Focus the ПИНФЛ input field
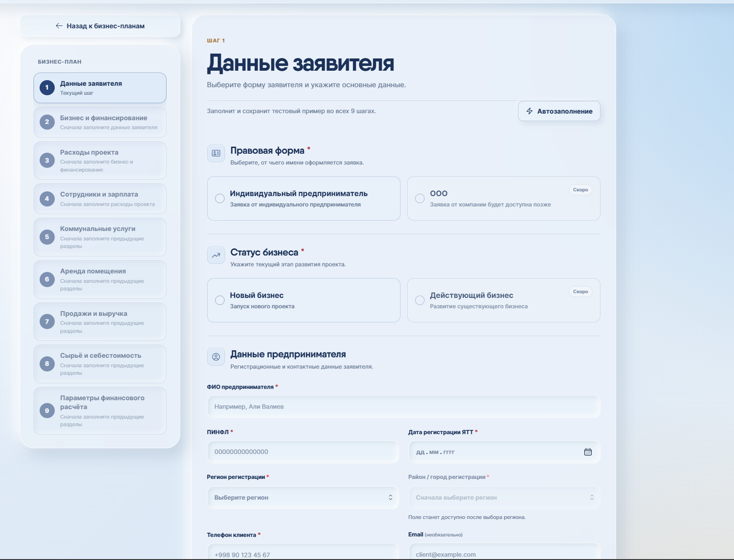The width and height of the screenshot is (734, 560). [303, 452]
